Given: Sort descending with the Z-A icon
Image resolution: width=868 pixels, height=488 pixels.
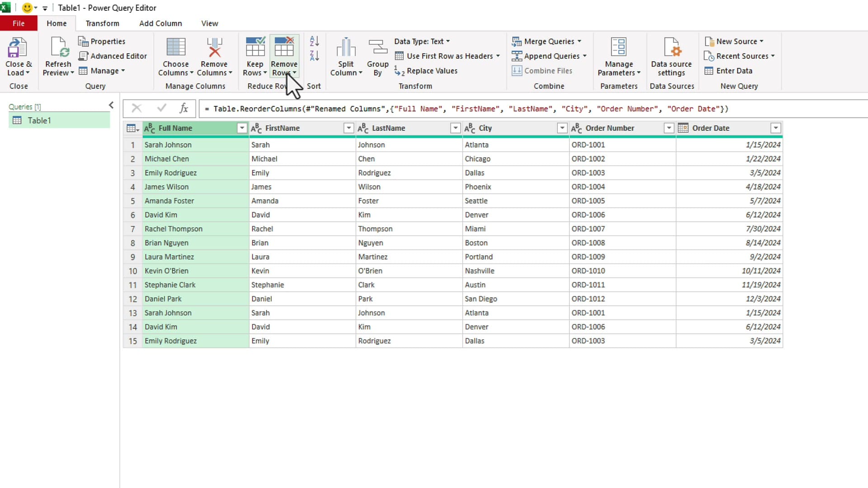Looking at the screenshot, I should click(315, 56).
